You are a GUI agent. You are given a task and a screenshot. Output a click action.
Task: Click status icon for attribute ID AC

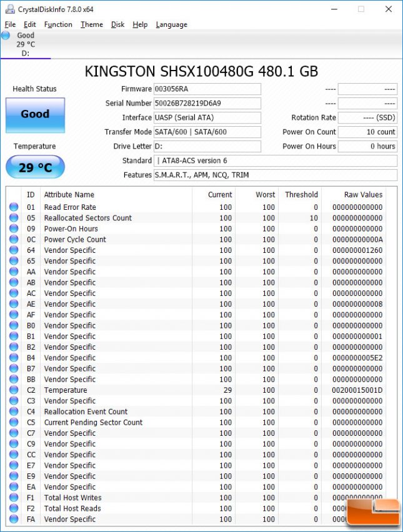[14, 293]
